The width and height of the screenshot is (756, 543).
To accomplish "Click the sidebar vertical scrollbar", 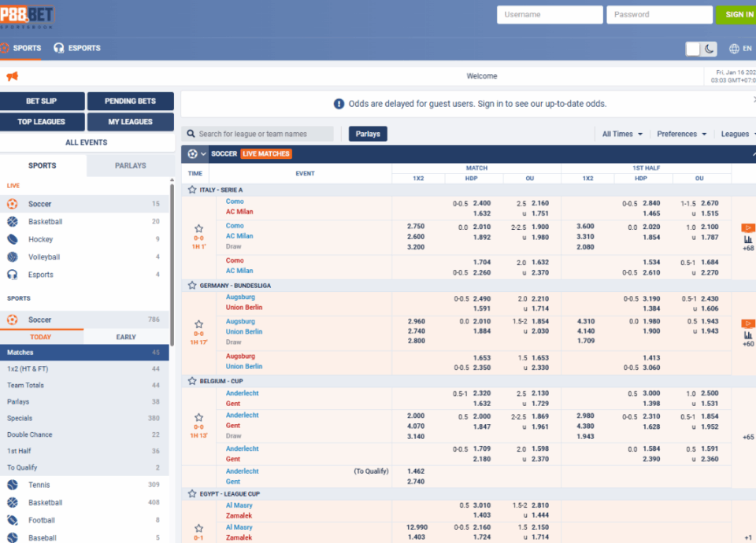I will click(172, 252).
